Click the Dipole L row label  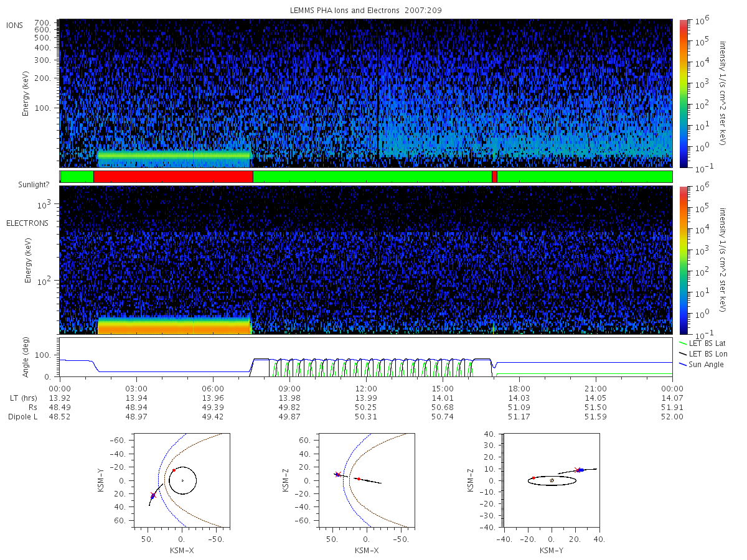click(22, 417)
